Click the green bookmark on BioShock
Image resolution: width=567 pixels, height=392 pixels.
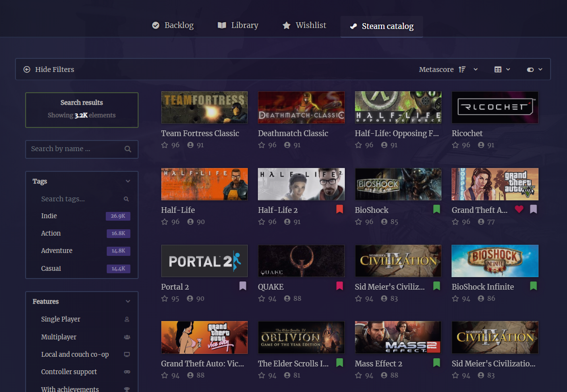(437, 209)
